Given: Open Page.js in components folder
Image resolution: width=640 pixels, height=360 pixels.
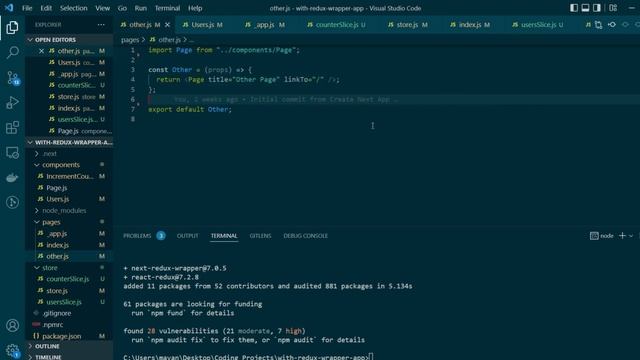Looking at the screenshot, I should tap(69, 188).
